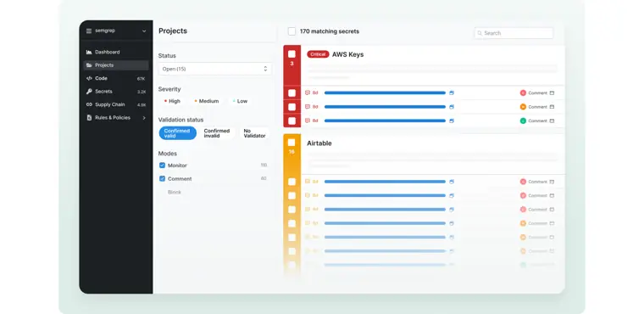Select the Airtable group checkbox
Image resolution: width=644 pixels, height=314 pixels.
point(291,143)
